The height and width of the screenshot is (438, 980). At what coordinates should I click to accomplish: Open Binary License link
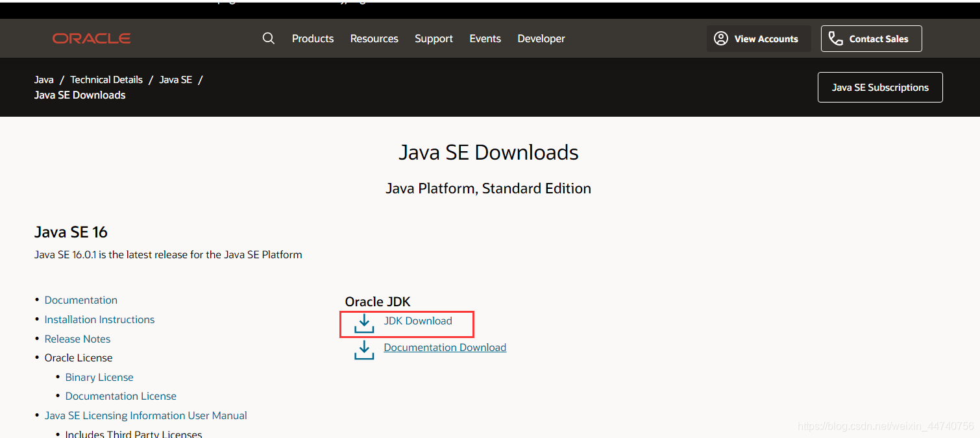pyautogui.click(x=99, y=377)
